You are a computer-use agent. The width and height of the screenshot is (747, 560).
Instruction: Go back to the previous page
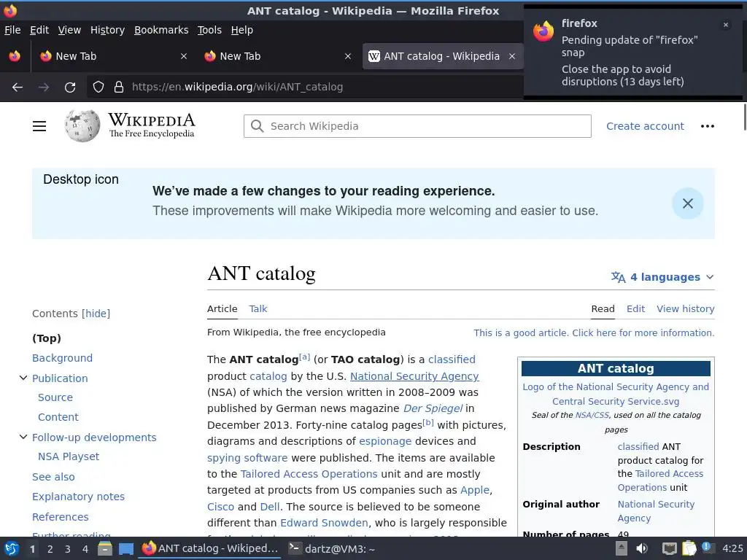[x=18, y=87]
